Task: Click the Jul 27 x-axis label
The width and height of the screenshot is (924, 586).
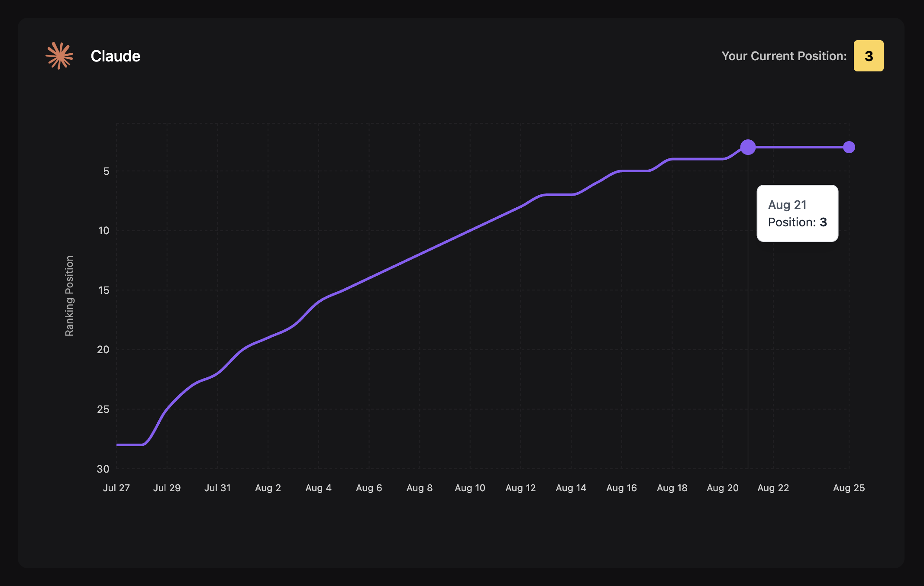Action: pyautogui.click(x=116, y=488)
